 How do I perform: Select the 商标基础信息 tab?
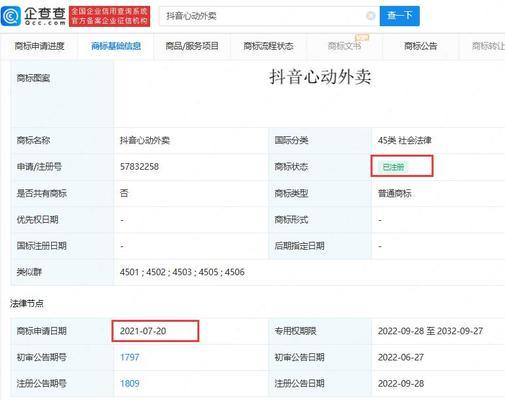(116, 46)
